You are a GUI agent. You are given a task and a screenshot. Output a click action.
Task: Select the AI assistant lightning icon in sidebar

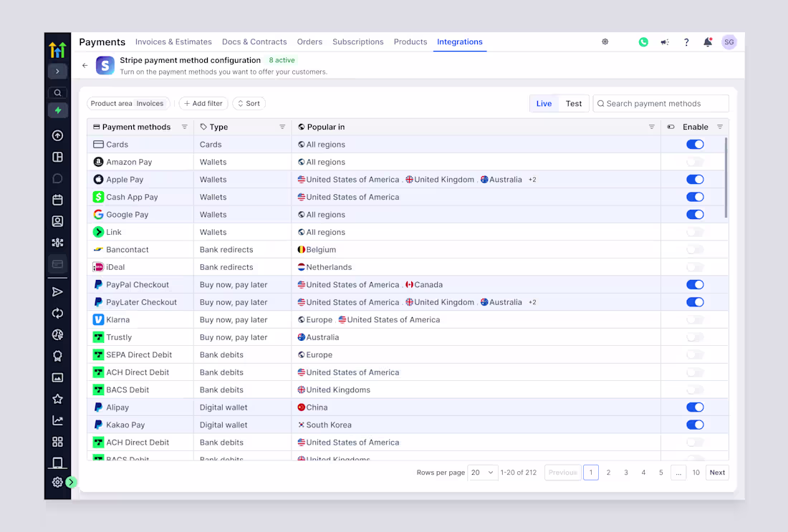57,110
